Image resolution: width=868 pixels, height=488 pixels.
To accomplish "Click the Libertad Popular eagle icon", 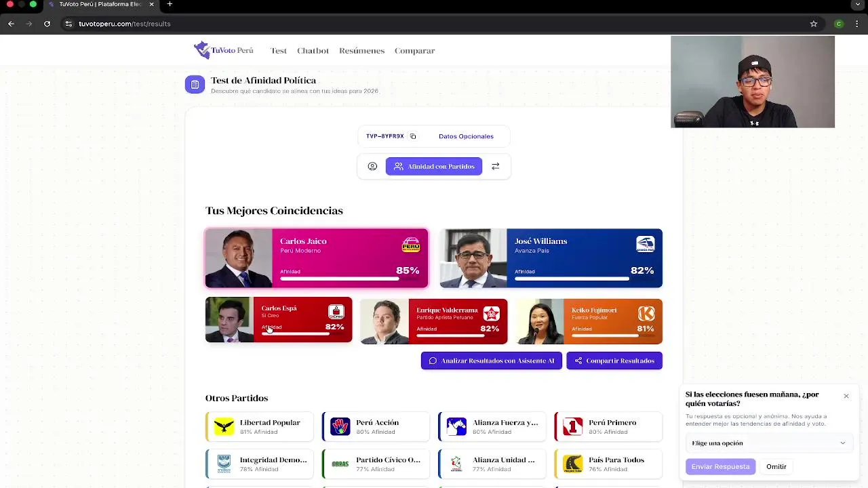I will [224, 426].
